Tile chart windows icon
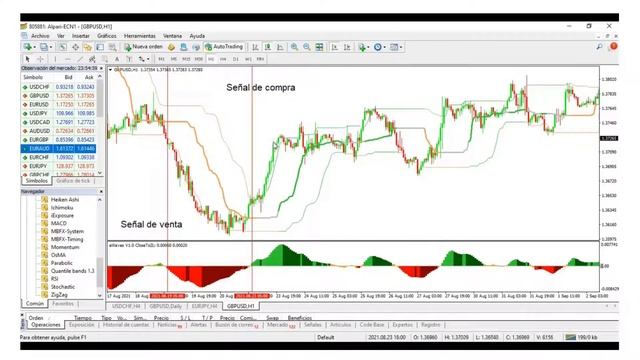This screenshot has width=640, height=360. pos(319,47)
